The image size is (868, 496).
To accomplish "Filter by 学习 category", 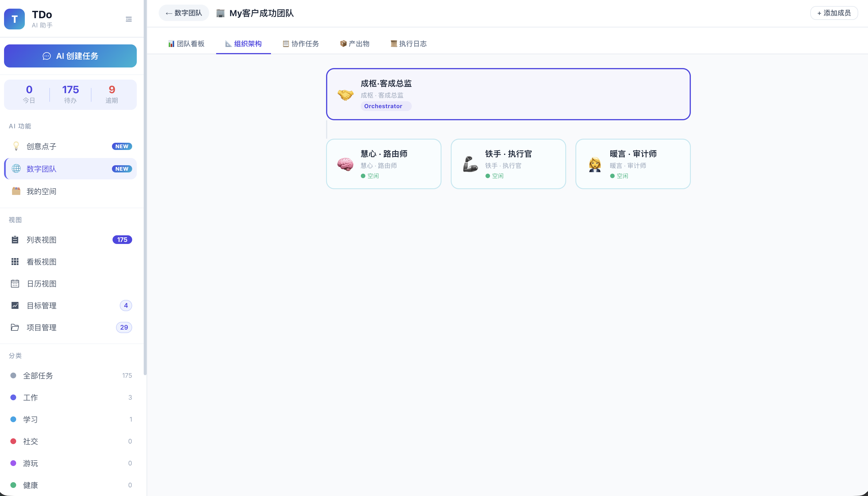I will [70, 419].
